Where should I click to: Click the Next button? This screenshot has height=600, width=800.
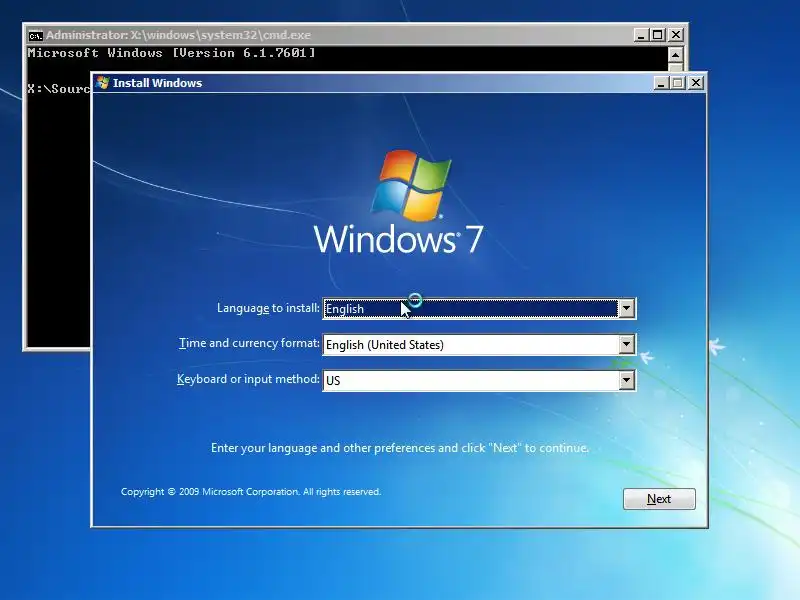pos(659,498)
